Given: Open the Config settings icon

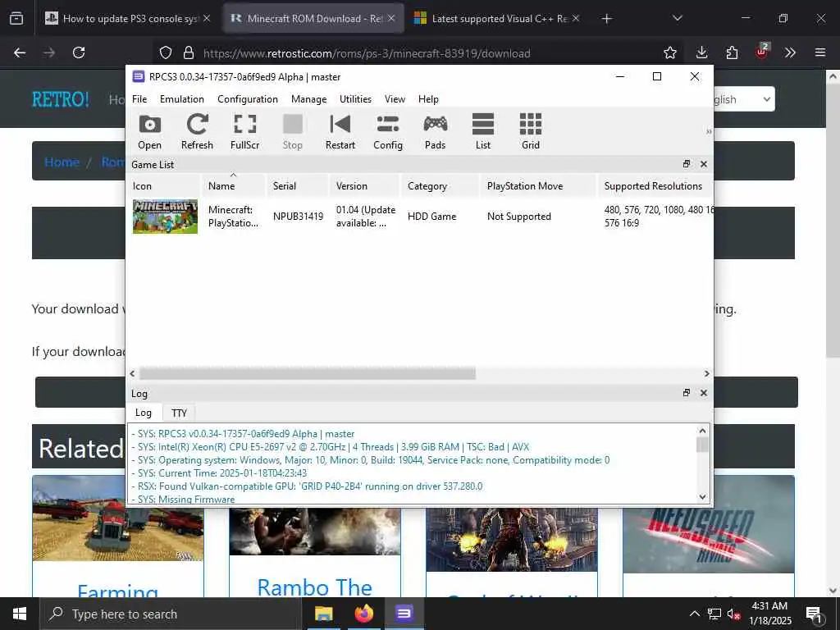Looking at the screenshot, I should [388, 132].
